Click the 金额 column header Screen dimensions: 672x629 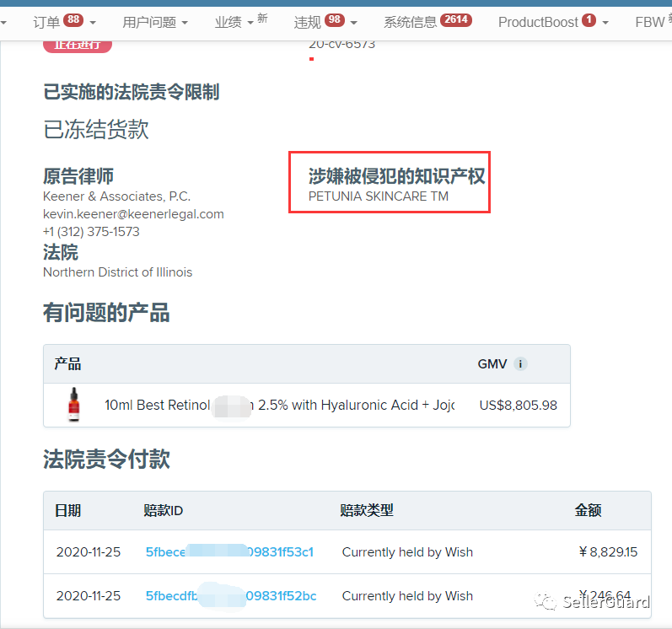click(588, 510)
